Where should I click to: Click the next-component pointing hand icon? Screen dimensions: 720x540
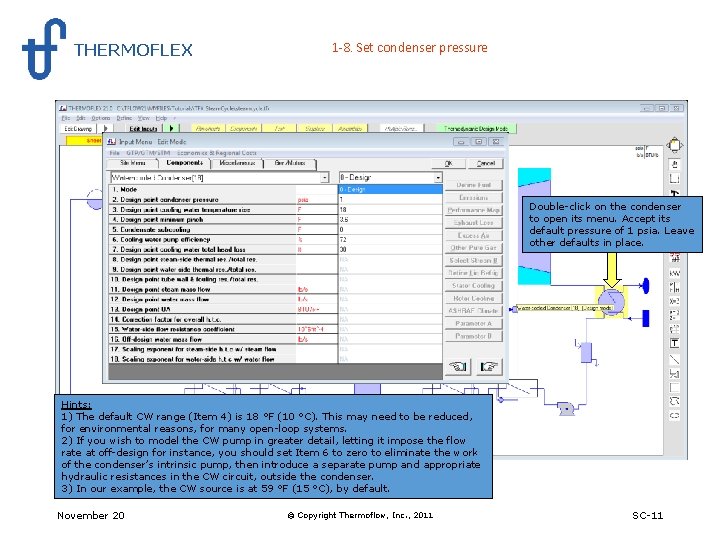tap(488, 366)
